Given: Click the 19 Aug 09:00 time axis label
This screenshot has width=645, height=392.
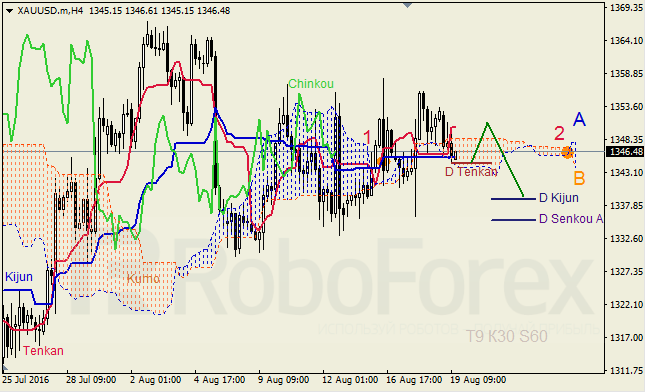Looking at the screenshot, I should [x=478, y=380].
